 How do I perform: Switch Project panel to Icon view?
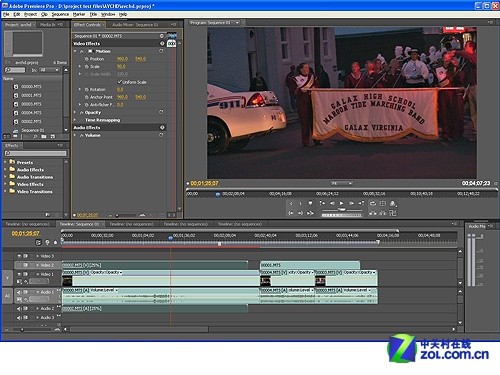[x=15, y=137]
